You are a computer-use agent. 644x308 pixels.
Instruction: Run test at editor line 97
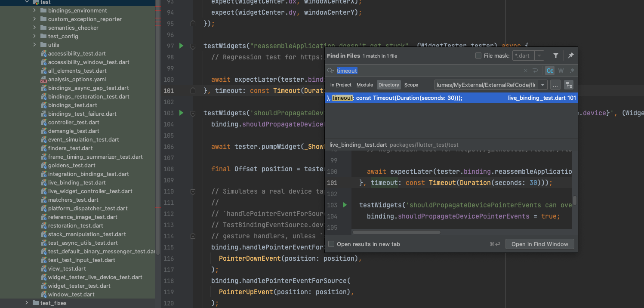coord(181,46)
